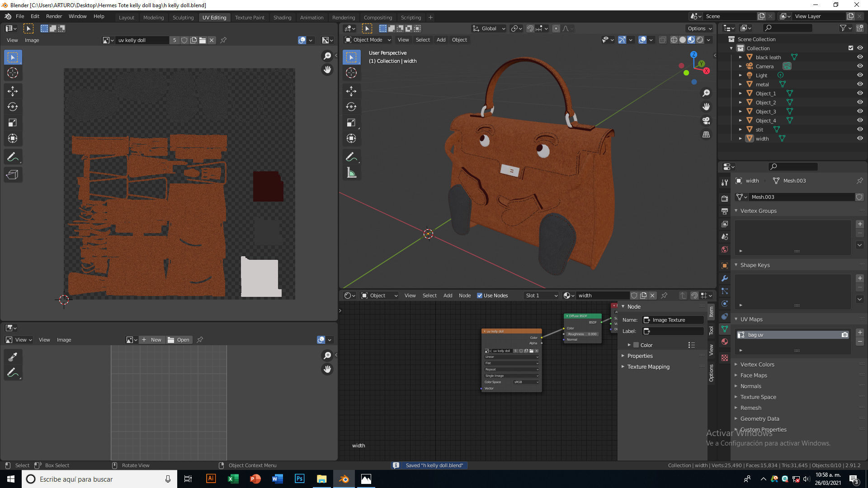868x488 pixels.
Task: Select the Measure tool in 3D viewport
Action: (351, 173)
